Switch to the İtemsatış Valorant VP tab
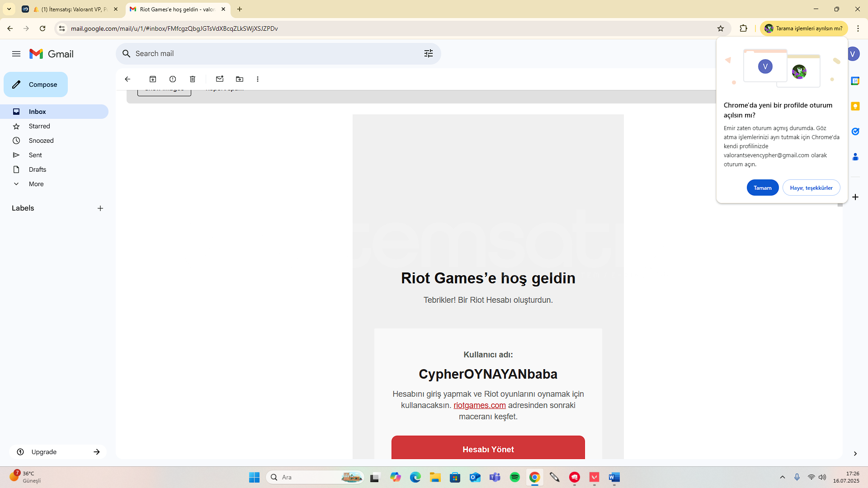Viewport: 868px width, 488px height. click(70, 9)
